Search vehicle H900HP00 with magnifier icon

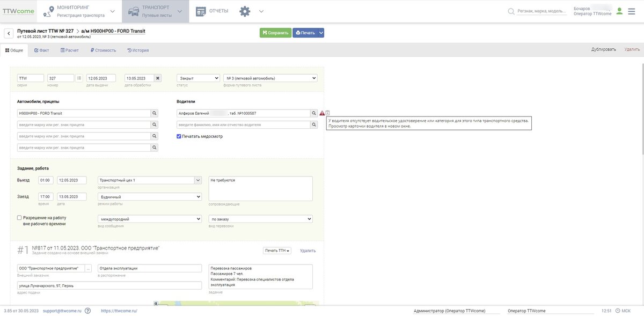[154, 113]
